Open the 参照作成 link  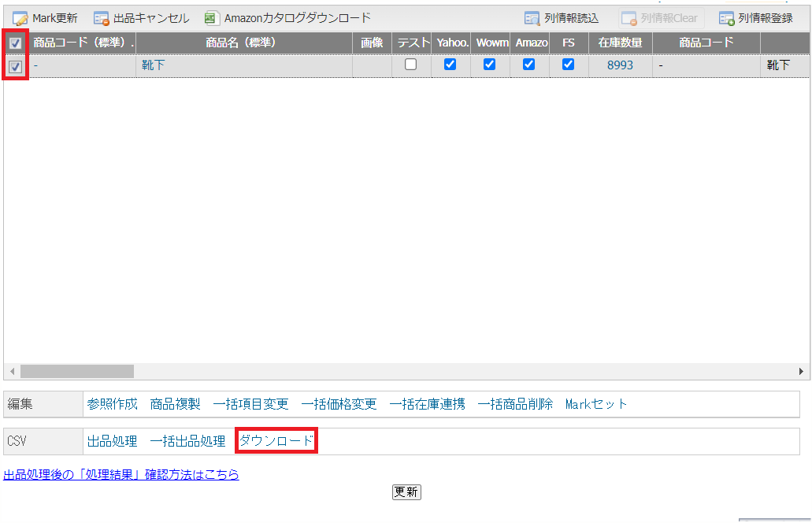pos(113,404)
